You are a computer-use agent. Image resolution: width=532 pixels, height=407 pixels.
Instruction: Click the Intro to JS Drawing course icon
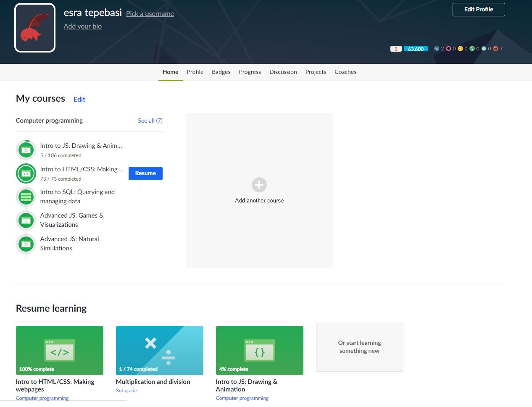pos(26,150)
